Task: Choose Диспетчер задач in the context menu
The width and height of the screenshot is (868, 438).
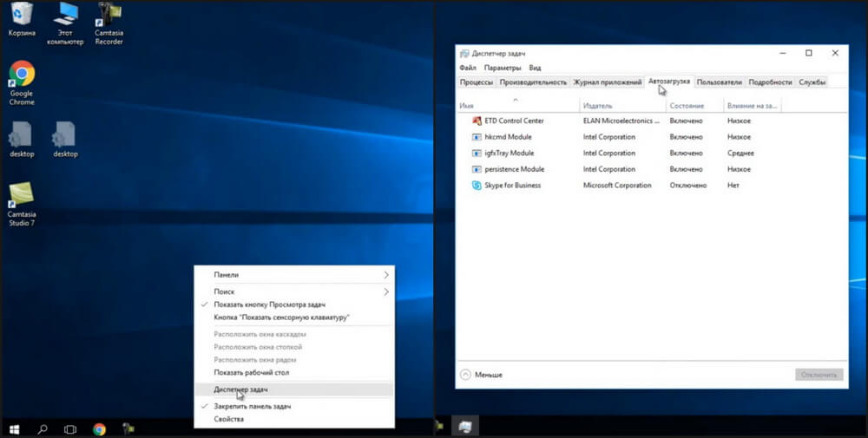Action: click(x=294, y=390)
